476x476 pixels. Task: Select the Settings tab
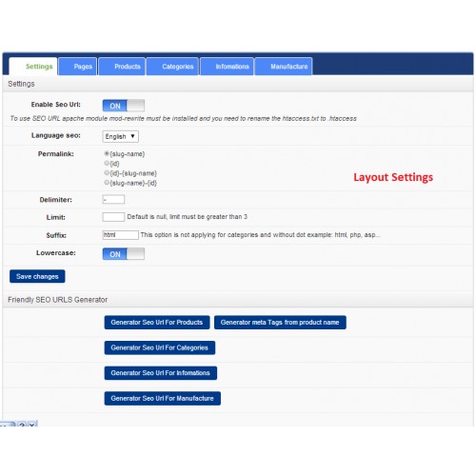(33, 67)
